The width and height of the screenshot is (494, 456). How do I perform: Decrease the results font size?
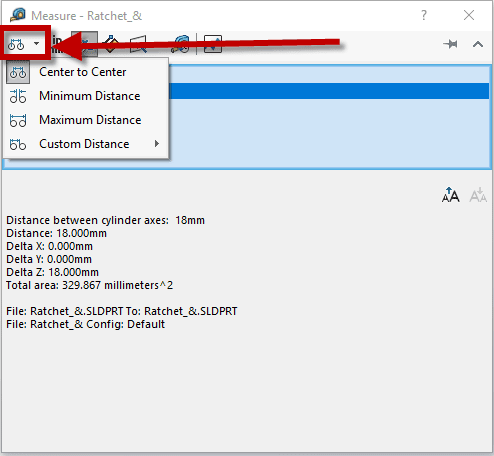pos(478,195)
